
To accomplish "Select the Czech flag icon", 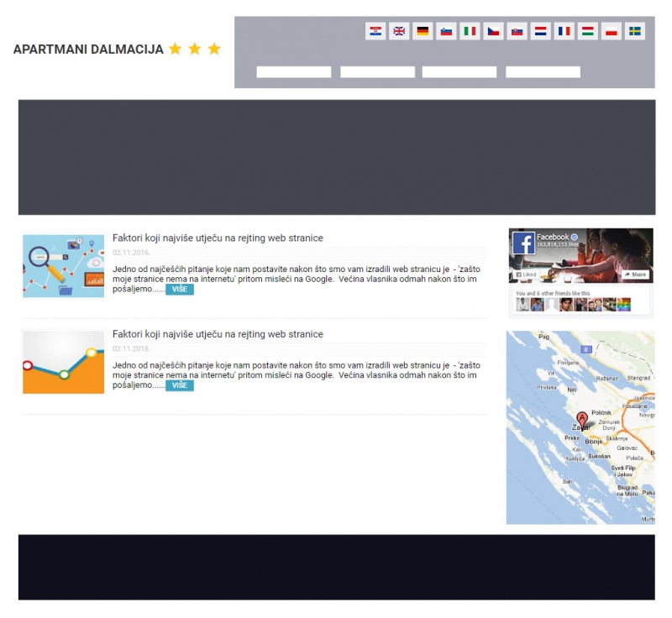I will 494,32.
